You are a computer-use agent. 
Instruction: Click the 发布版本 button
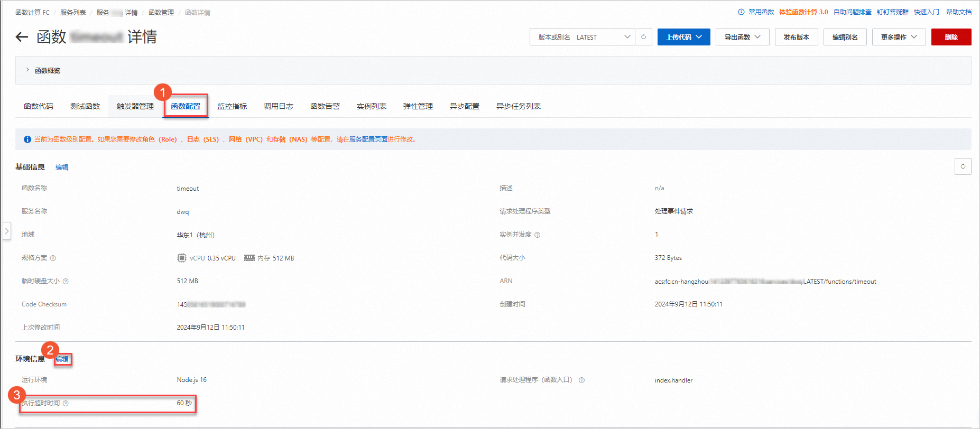tap(796, 37)
